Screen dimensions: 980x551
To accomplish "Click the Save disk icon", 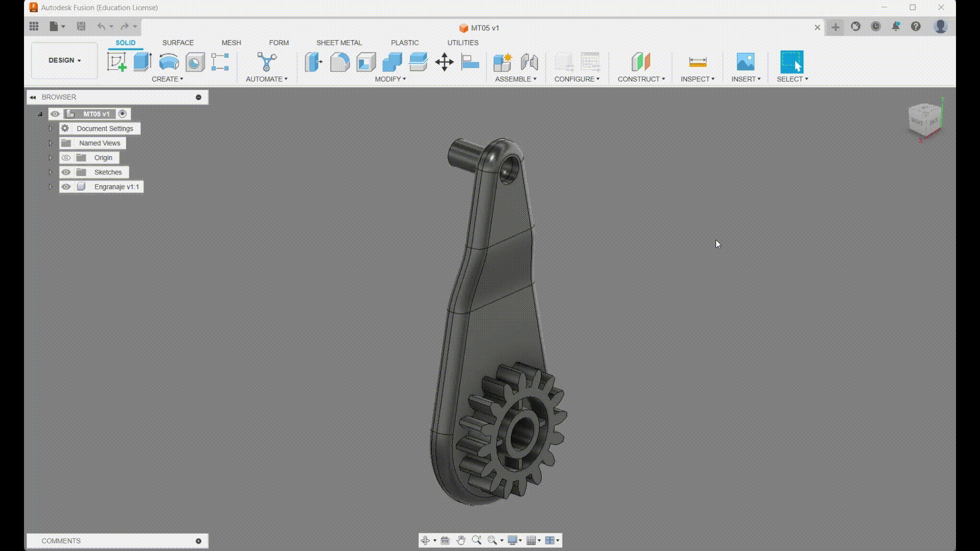I will click(x=81, y=26).
